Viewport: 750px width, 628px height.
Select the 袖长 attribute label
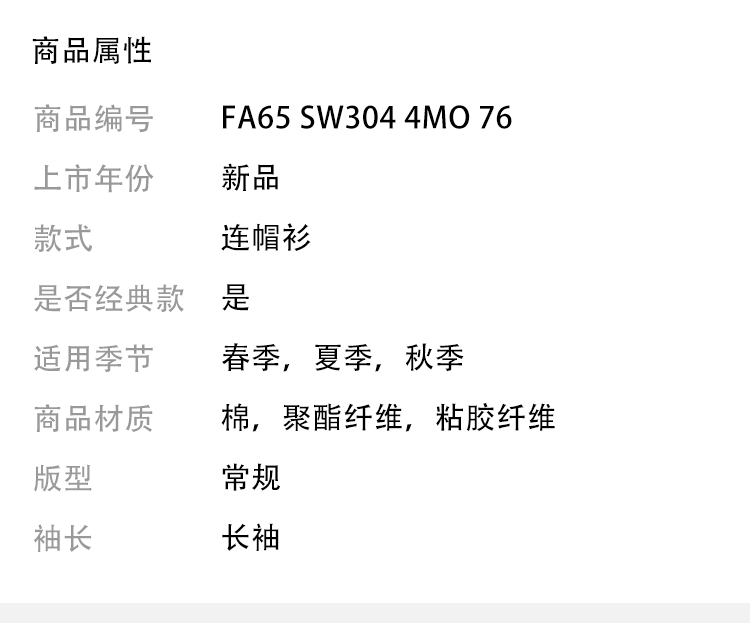(63, 538)
